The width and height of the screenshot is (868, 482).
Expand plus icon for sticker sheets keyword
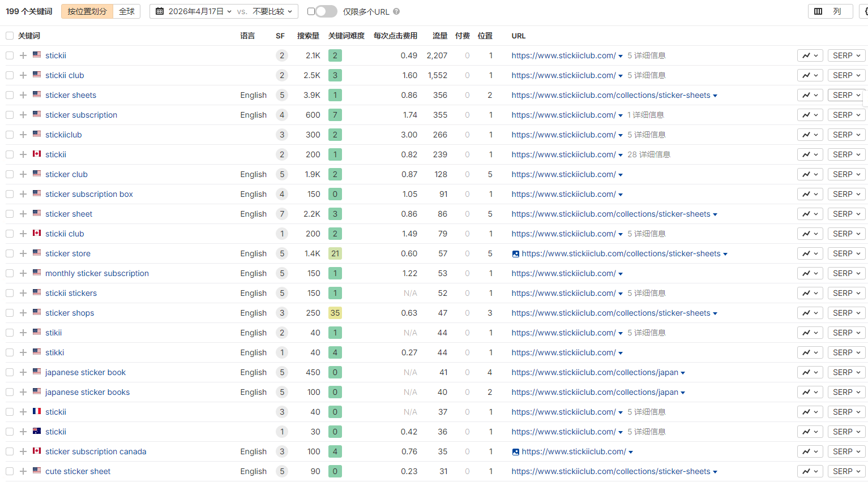23,95
